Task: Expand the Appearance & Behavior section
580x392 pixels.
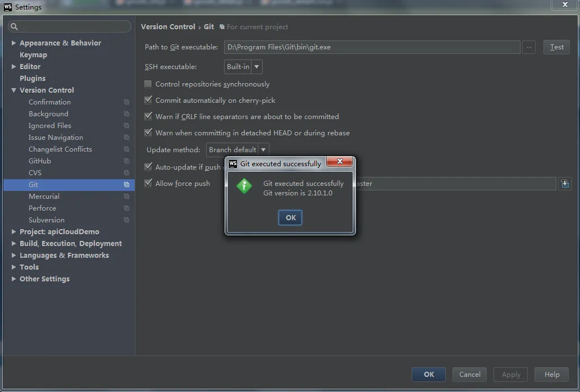Action: click(x=13, y=43)
